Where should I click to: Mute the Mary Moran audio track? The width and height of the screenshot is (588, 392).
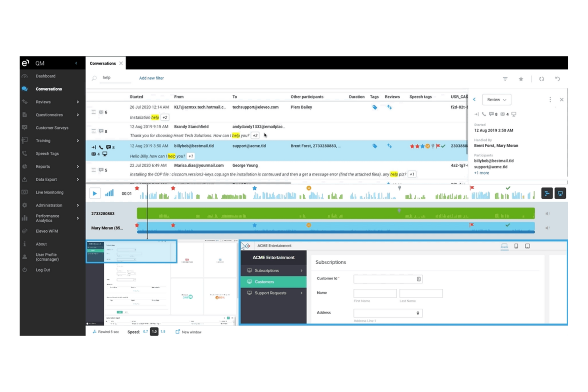coord(548,228)
